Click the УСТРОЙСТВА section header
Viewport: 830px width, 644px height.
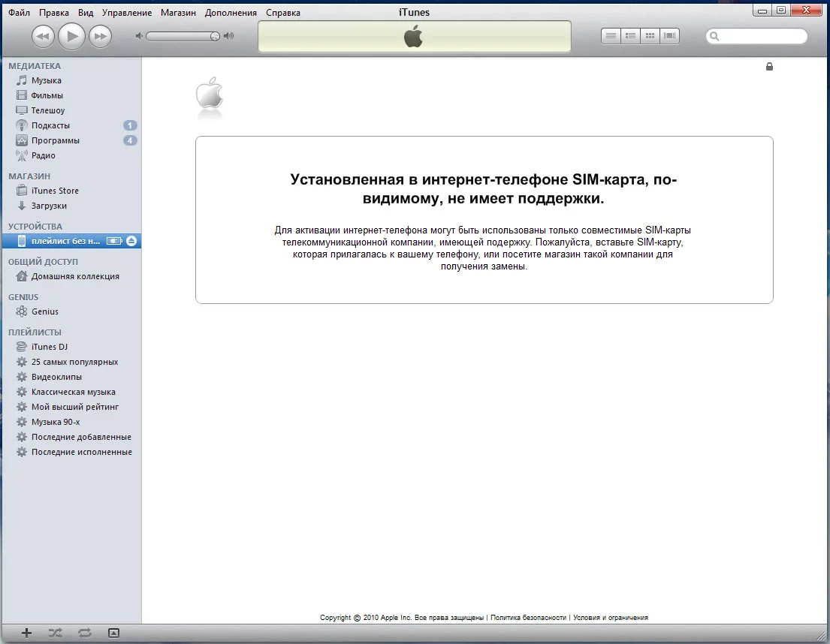coord(35,226)
